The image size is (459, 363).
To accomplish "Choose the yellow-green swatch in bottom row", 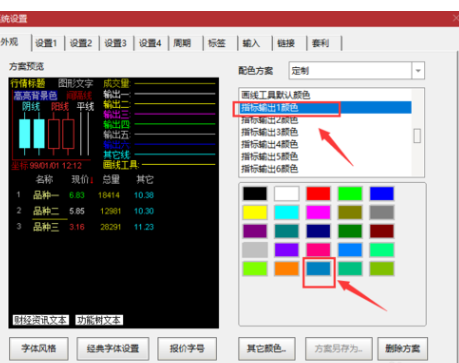I will click(382, 269).
